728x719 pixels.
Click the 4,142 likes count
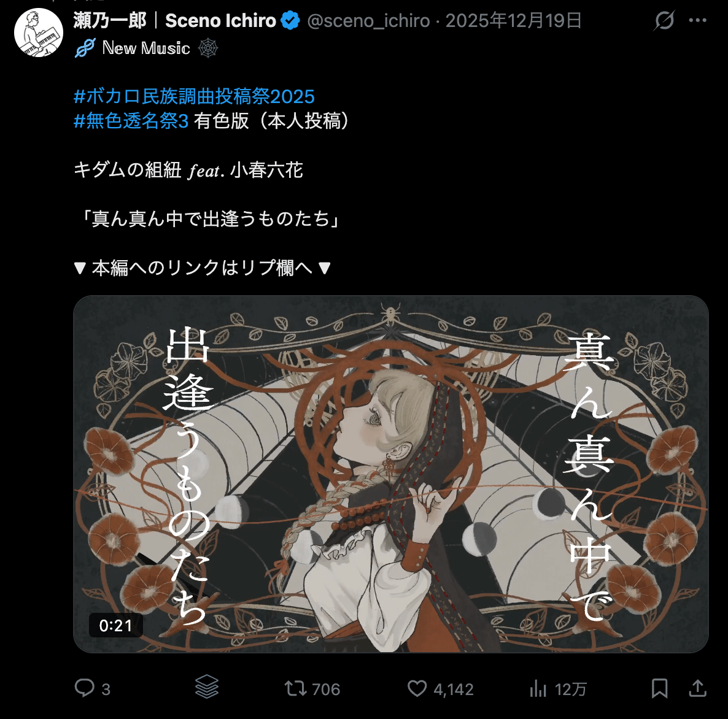point(454,690)
